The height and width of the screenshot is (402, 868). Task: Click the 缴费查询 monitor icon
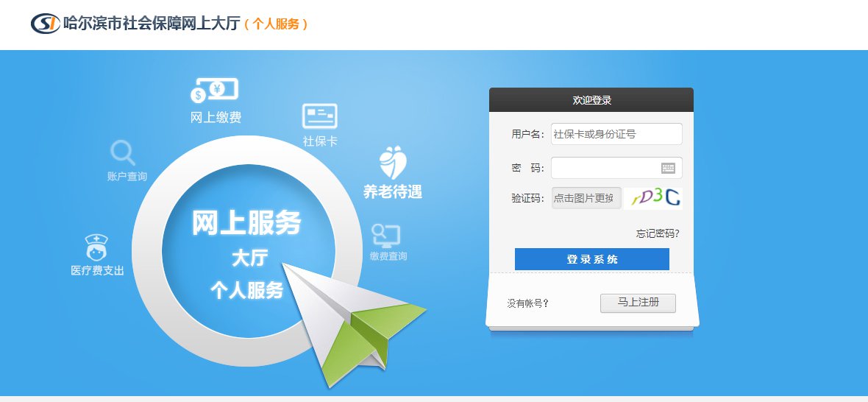(x=386, y=236)
